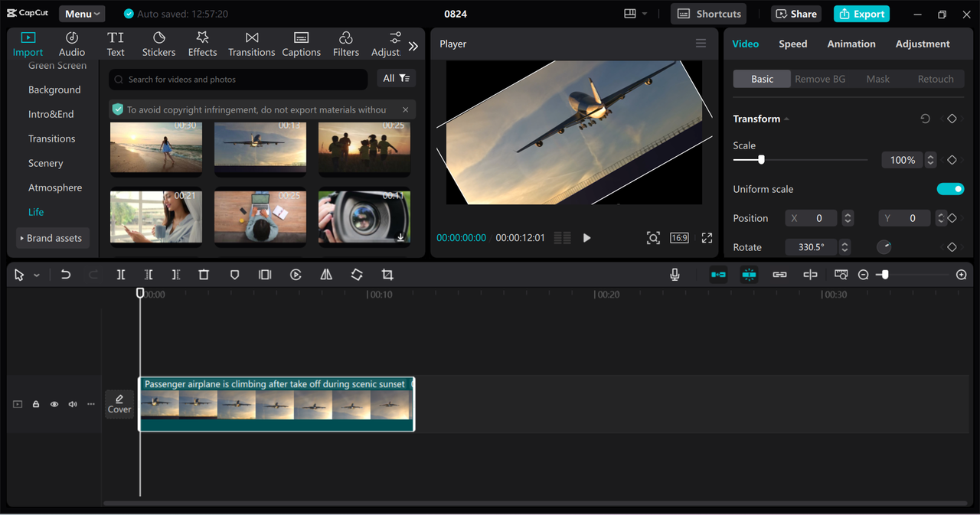Switch to the Adjustment tab
Image resolution: width=980 pixels, height=515 pixels.
click(x=923, y=44)
